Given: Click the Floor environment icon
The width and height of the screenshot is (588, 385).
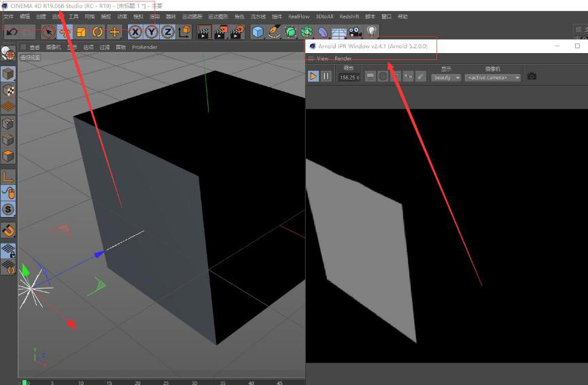Looking at the screenshot, I should click(339, 33).
